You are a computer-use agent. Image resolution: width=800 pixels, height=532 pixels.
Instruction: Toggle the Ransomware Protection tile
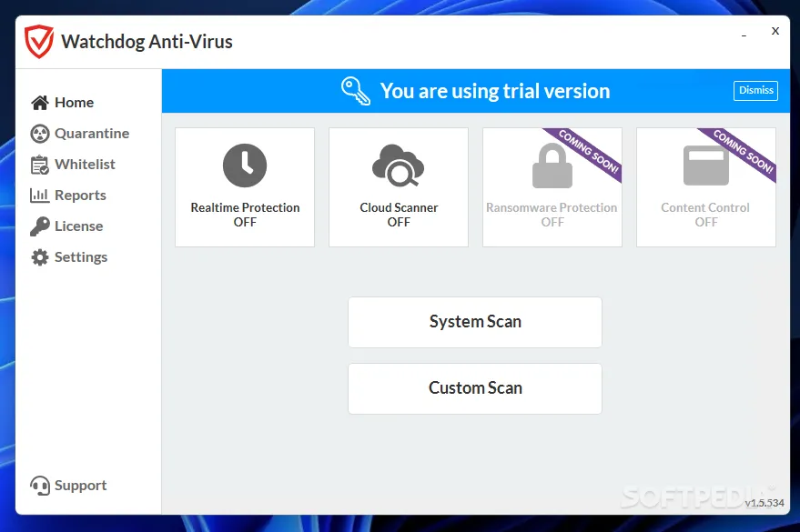[552, 187]
